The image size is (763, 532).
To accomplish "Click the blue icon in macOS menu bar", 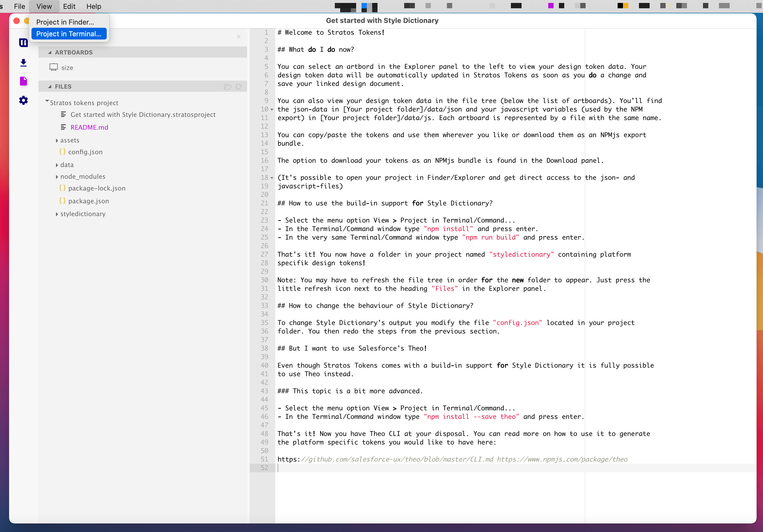I will point(364,6).
